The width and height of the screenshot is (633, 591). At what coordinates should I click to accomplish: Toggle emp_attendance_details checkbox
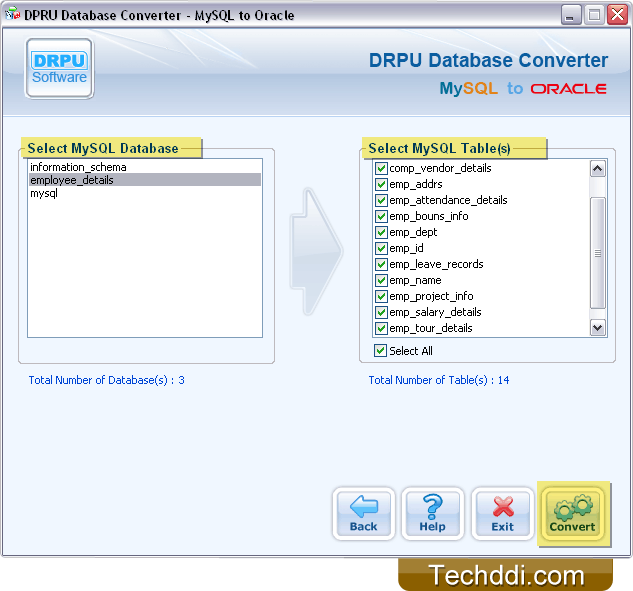click(381, 200)
